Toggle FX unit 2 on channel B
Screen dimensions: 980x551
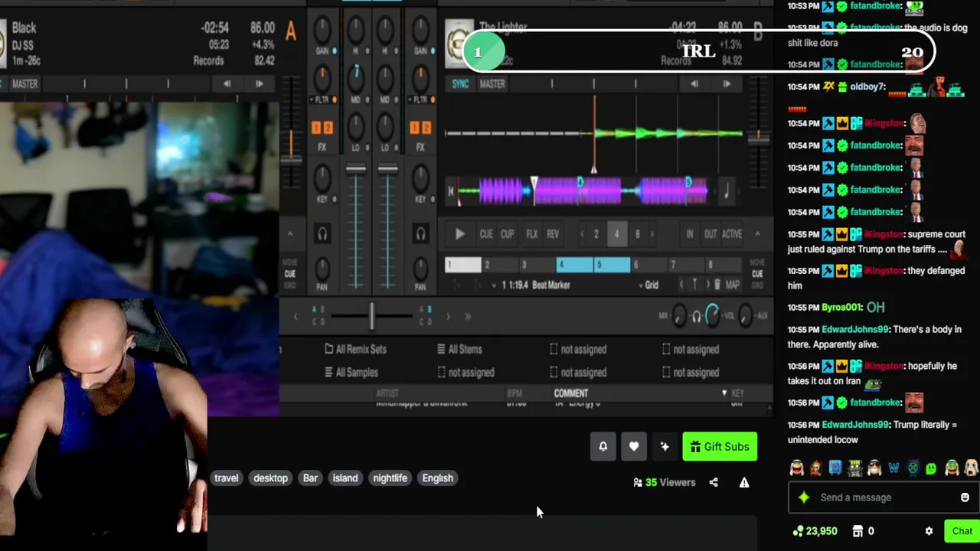426,128
